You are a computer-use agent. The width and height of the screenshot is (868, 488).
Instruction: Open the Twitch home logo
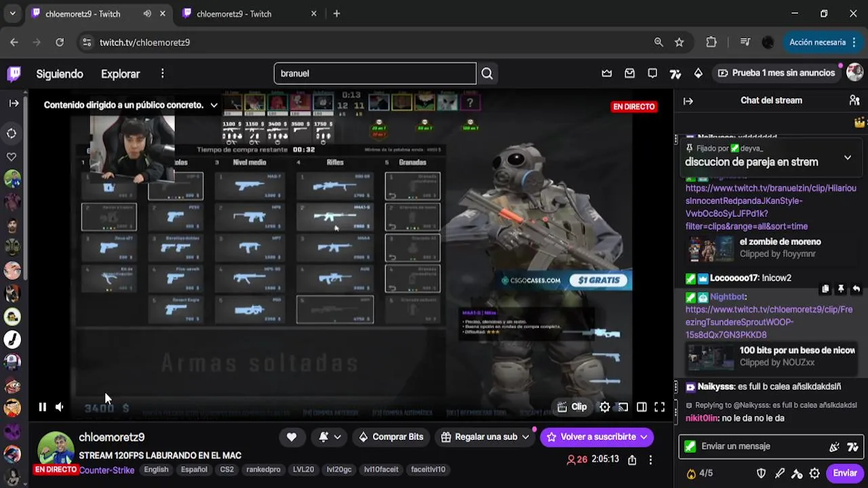(14, 73)
